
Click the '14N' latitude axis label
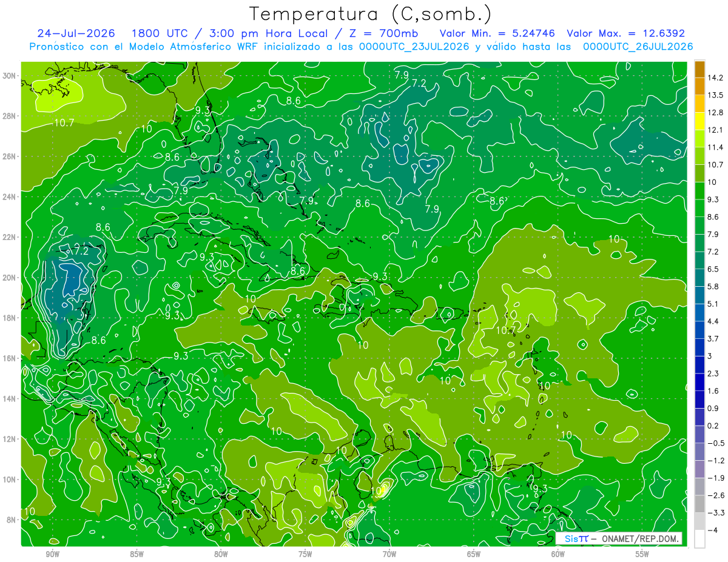pos(10,398)
